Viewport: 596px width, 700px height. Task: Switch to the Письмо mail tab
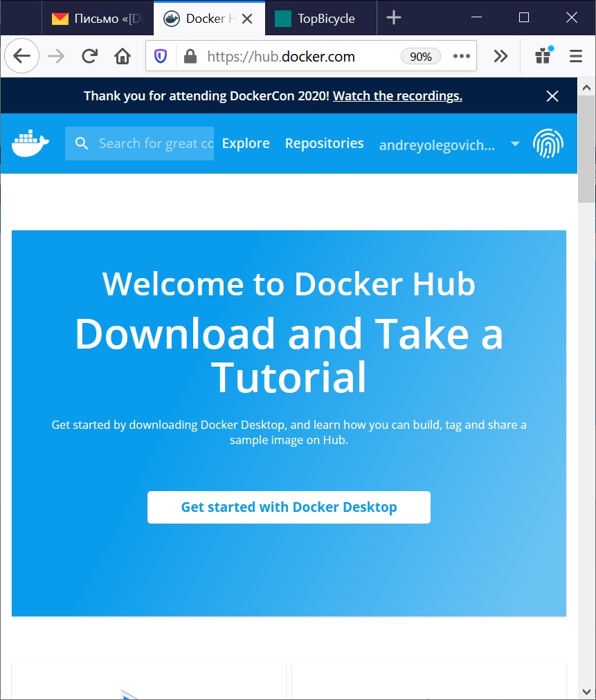point(98,18)
